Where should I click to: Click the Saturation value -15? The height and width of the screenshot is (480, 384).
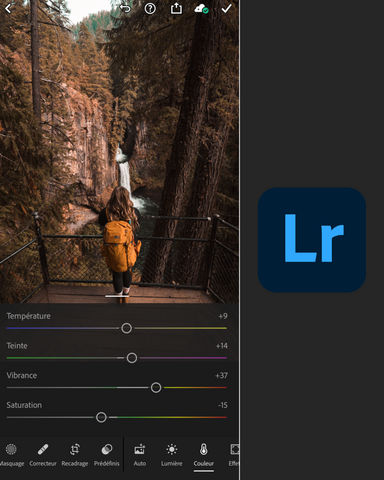223,405
